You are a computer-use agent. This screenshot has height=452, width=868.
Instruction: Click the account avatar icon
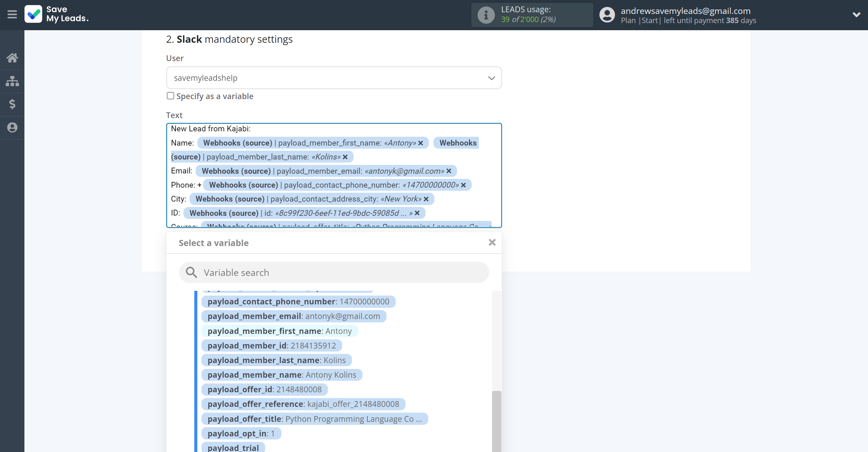tap(607, 15)
